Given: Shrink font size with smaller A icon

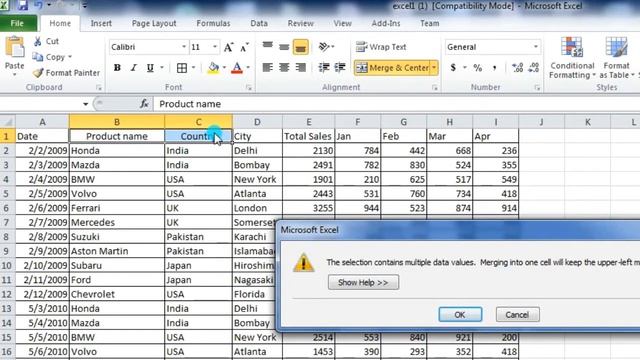Looking at the screenshot, I should tap(244, 47).
